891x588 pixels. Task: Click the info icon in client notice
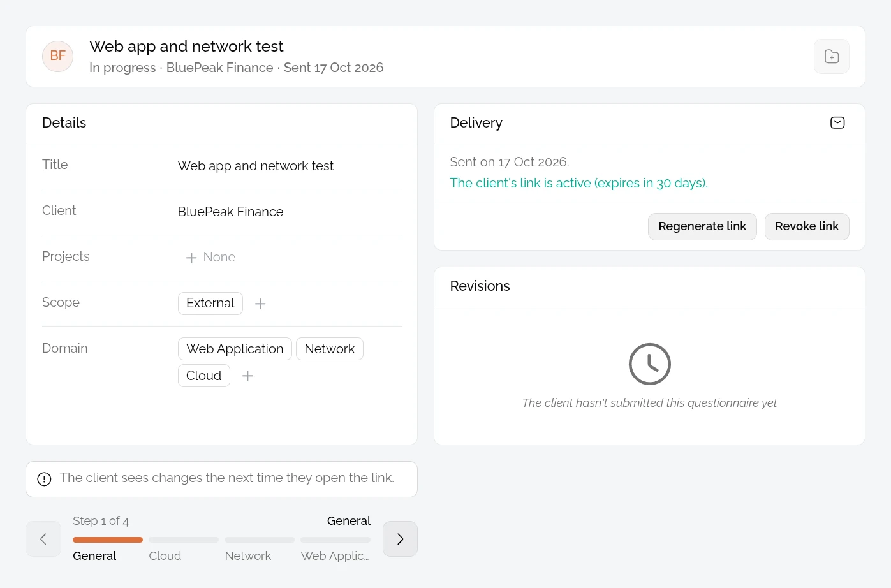tap(44, 479)
